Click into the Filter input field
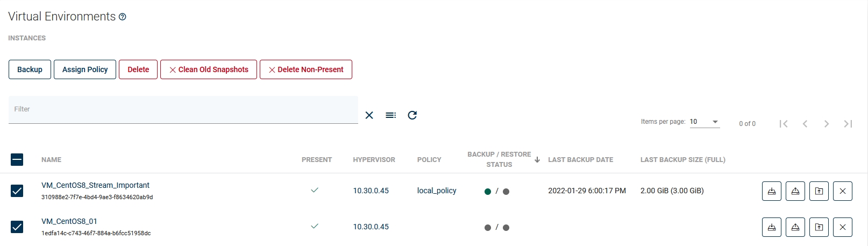Image resolution: width=868 pixels, height=246 pixels. (x=183, y=109)
